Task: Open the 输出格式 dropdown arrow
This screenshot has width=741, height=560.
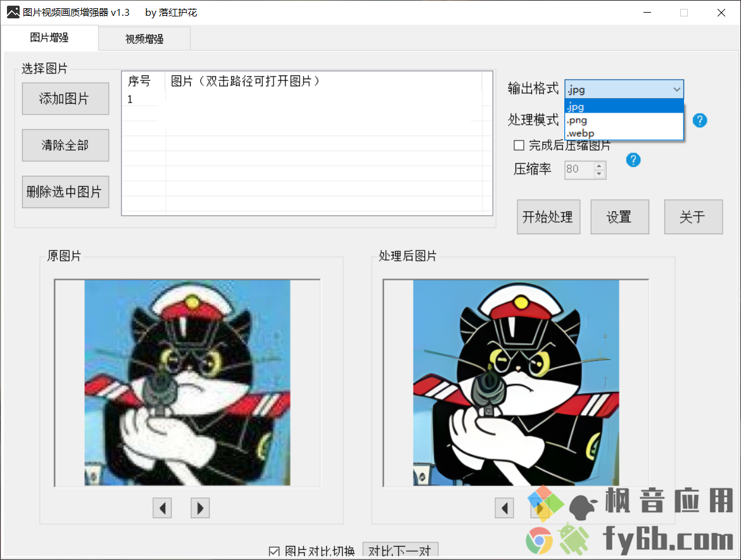Action: [x=677, y=89]
